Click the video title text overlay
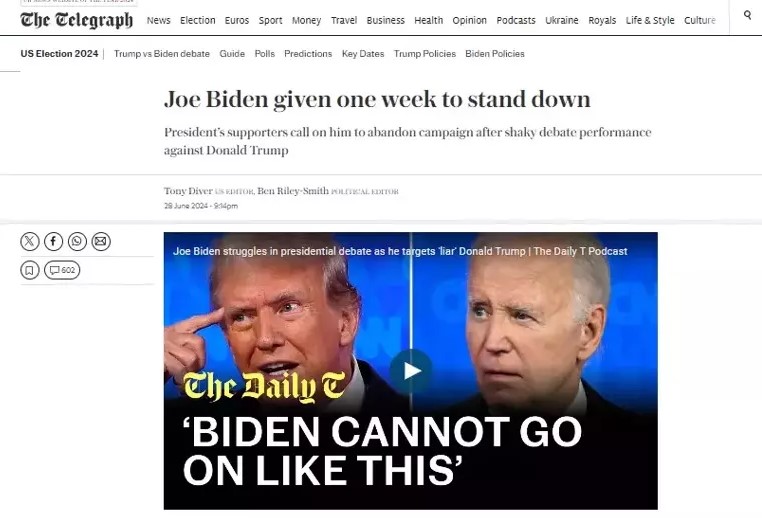The width and height of the screenshot is (762, 518). coord(400,251)
